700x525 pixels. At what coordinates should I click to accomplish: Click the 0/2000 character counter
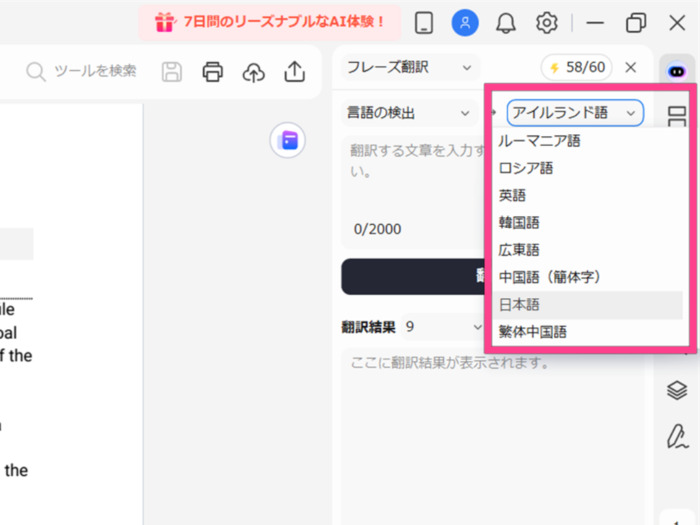pos(377,229)
